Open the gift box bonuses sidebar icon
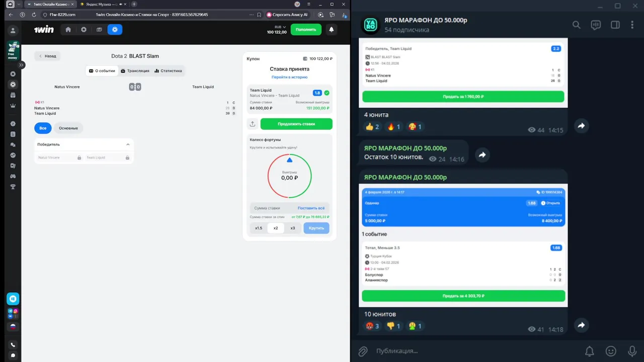The width and height of the screenshot is (644, 362). [x=13, y=95]
